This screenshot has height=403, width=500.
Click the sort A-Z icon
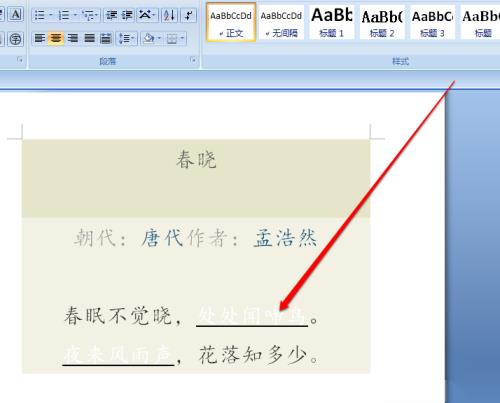pos(169,15)
